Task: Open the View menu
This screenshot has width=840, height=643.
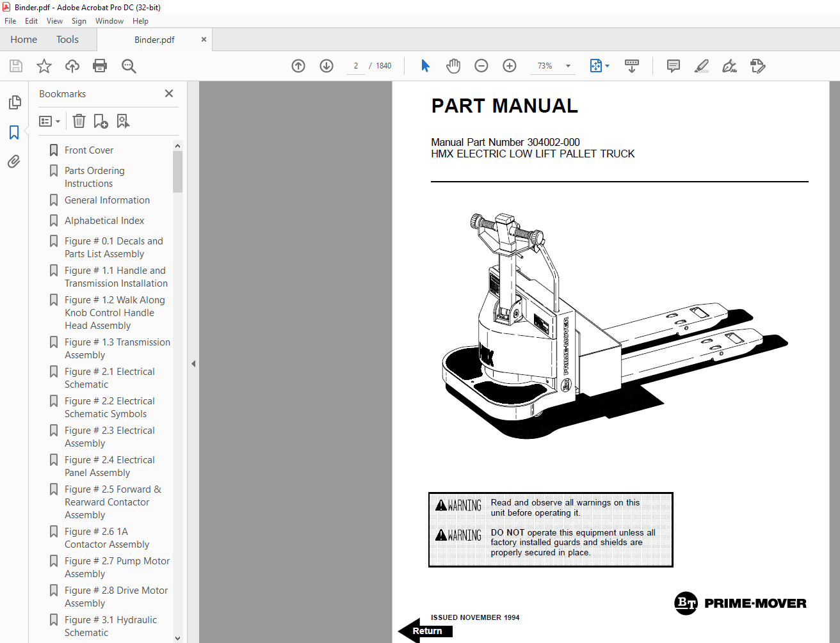Action: click(x=54, y=21)
